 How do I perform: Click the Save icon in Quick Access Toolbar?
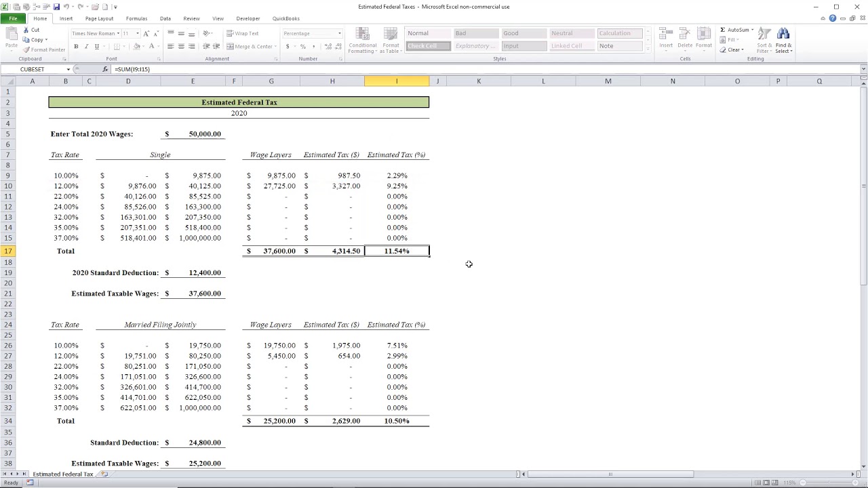coord(56,7)
